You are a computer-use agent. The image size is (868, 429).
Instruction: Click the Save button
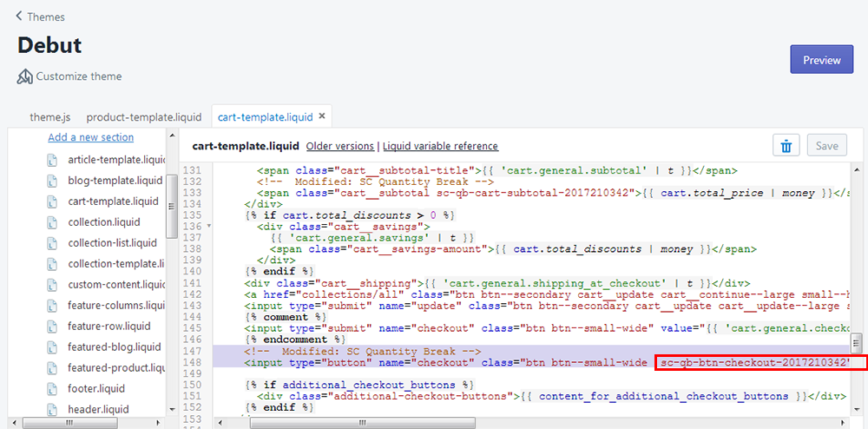coord(826,146)
